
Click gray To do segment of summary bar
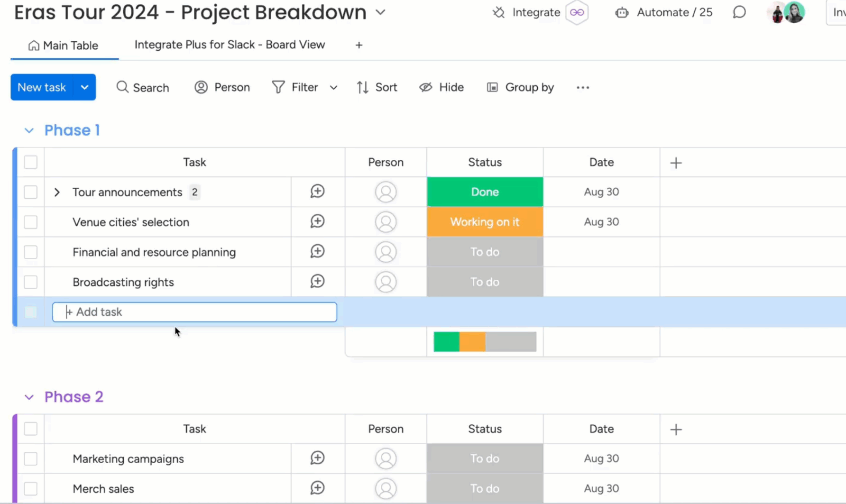coord(511,342)
